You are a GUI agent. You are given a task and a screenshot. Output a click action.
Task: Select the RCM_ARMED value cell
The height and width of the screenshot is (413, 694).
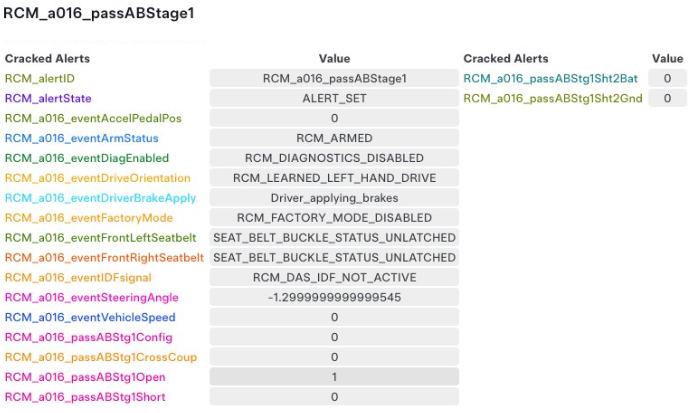tap(334, 138)
